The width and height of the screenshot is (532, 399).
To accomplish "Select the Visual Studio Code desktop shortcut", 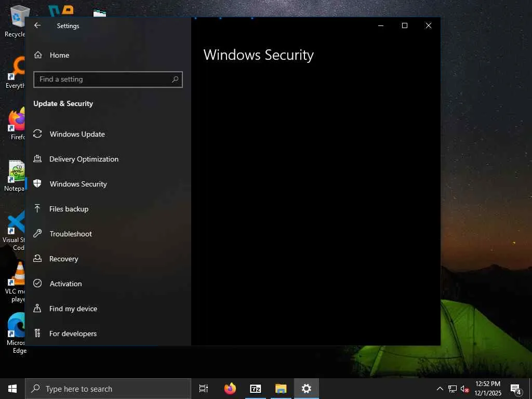I will 14,231.
